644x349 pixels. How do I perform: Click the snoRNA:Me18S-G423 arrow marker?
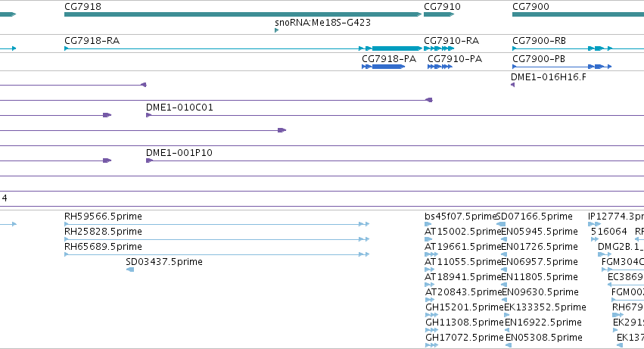[277, 30]
